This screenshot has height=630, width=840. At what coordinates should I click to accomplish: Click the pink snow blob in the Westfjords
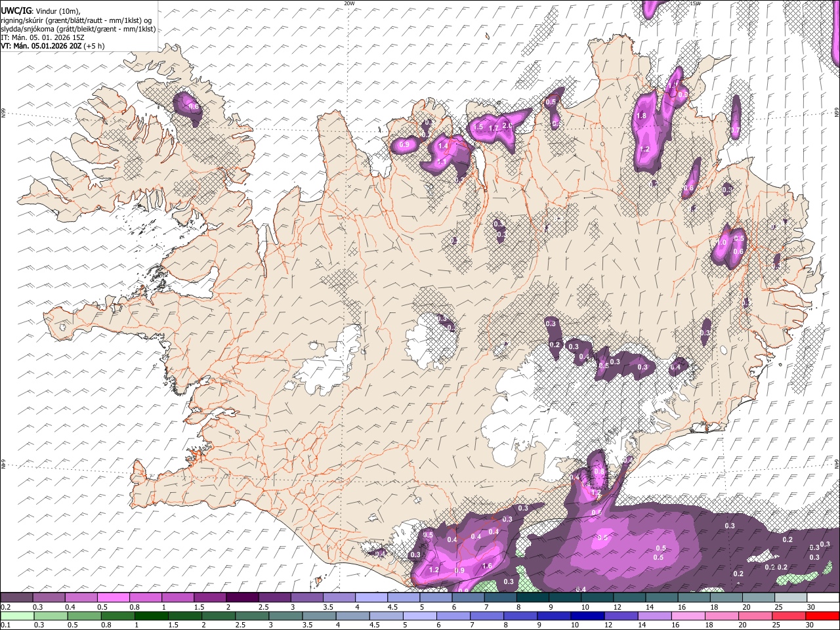pyautogui.click(x=188, y=108)
